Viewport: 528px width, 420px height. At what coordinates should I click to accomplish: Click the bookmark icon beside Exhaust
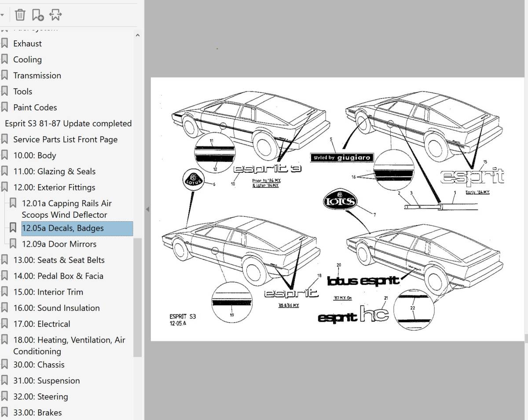click(x=5, y=44)
